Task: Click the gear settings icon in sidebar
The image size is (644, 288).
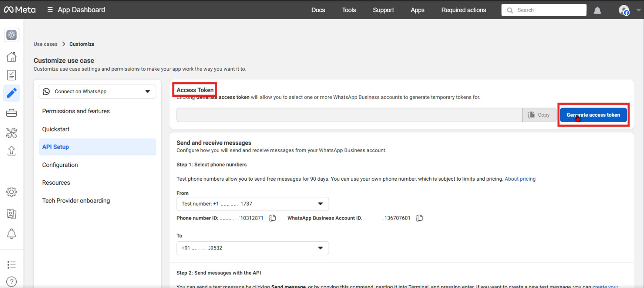Action: pyautogui.click(x=12, y=192)
